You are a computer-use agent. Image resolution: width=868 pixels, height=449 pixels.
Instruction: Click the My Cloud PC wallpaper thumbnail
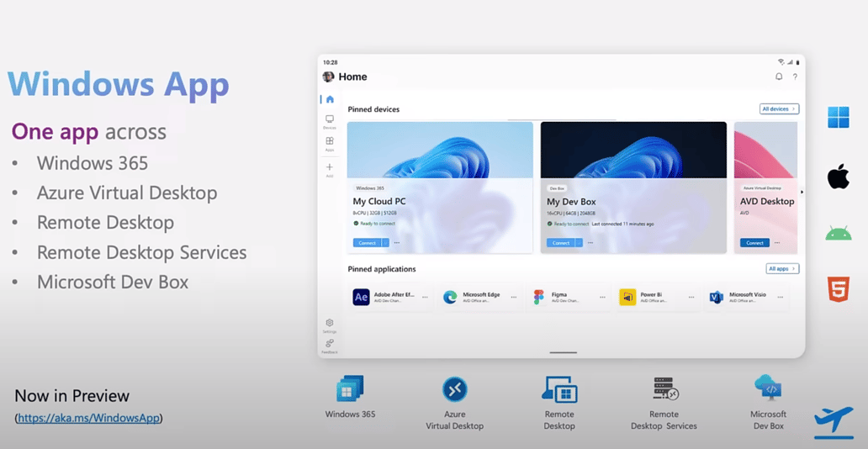coord(440,150)
